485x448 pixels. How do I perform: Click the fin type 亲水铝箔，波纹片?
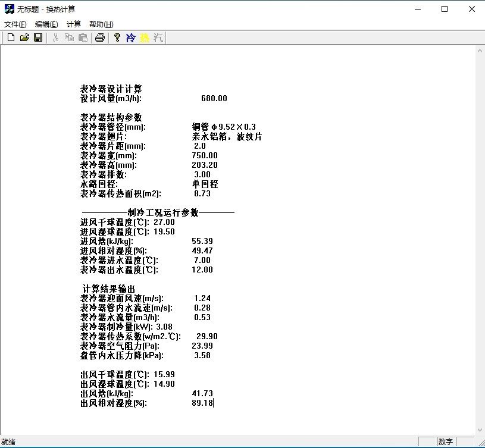(227, 136)
